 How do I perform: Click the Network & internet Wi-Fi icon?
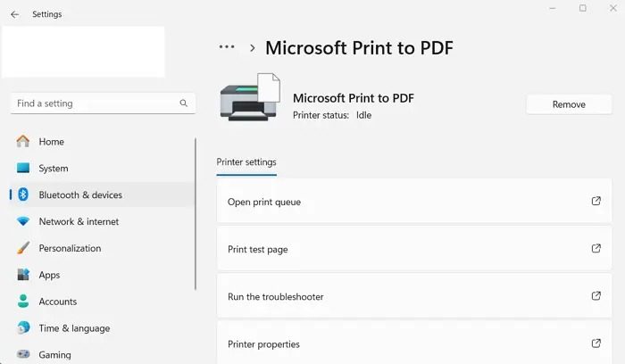point(23,221)
